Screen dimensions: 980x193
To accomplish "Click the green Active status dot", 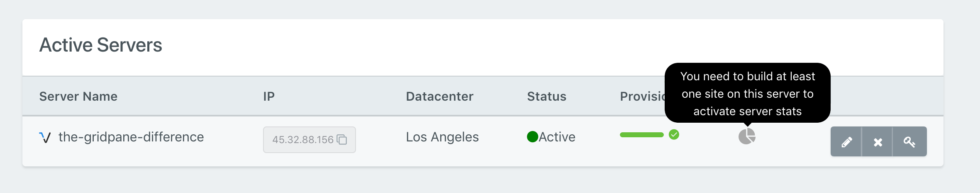I will (x=532, y=137).
